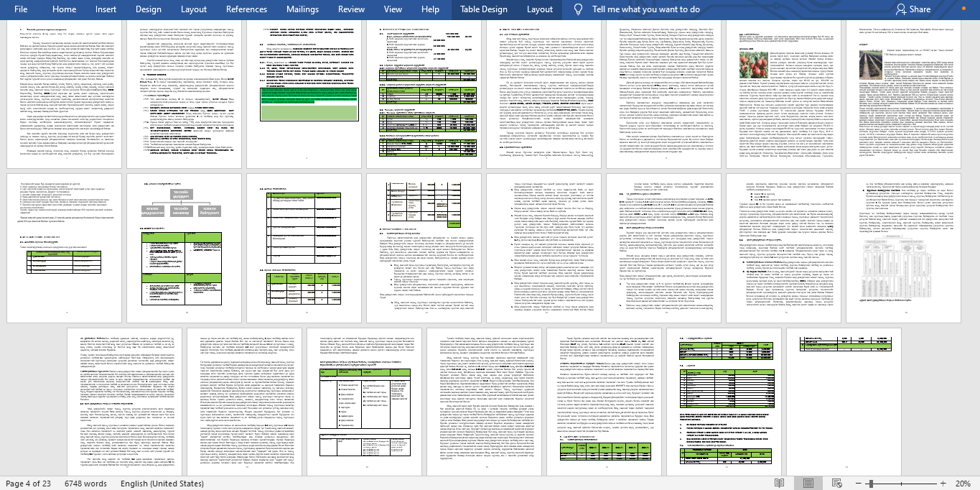
Task: Click the Page 4 of 23 indicator
Action: (28, 484)
